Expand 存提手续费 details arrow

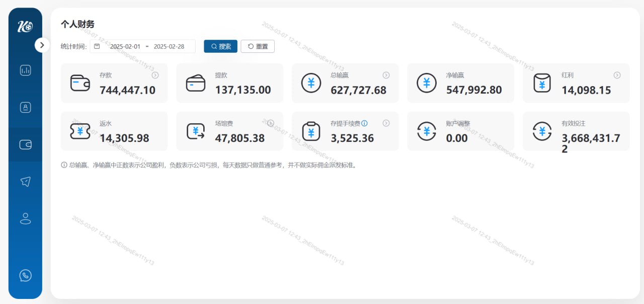pyautogui.click(x=386, y=123)
